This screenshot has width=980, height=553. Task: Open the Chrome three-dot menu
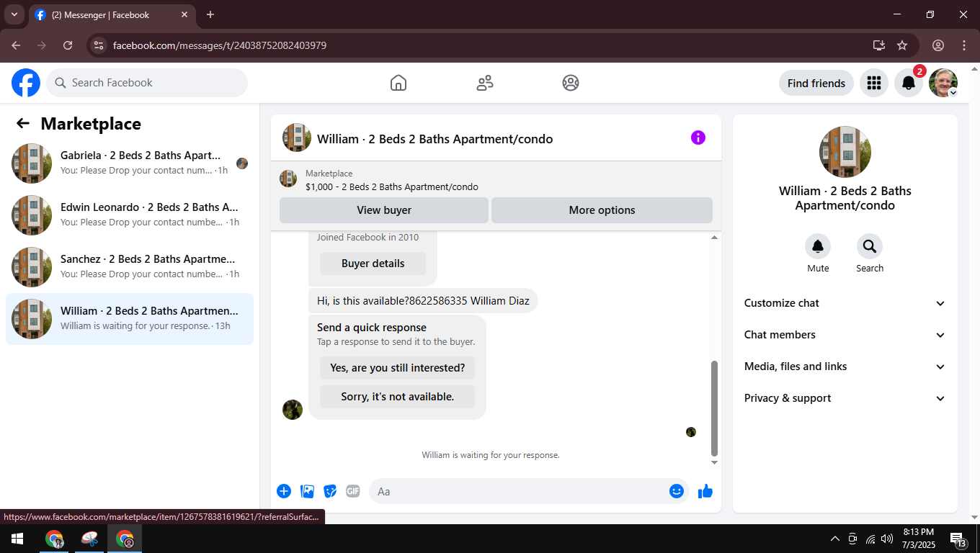click(x=964, y=45)
